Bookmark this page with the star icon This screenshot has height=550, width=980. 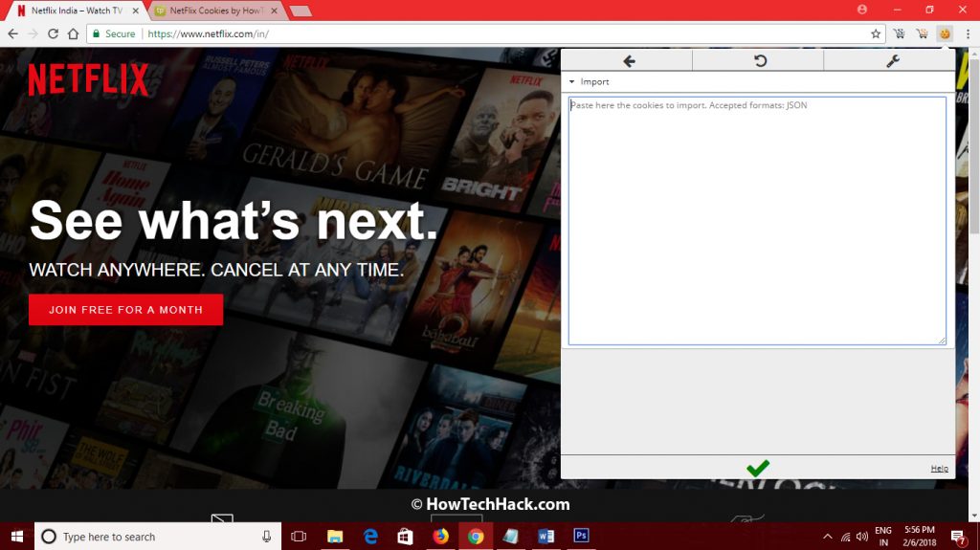click(876, 33)
